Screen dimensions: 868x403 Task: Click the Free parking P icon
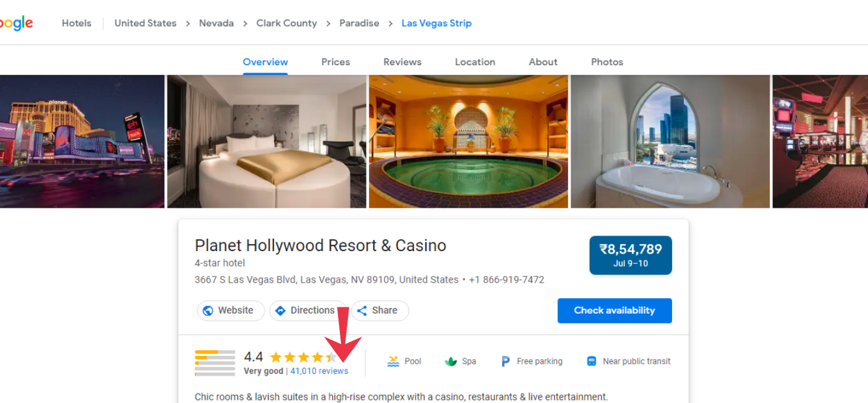point(505,361)
